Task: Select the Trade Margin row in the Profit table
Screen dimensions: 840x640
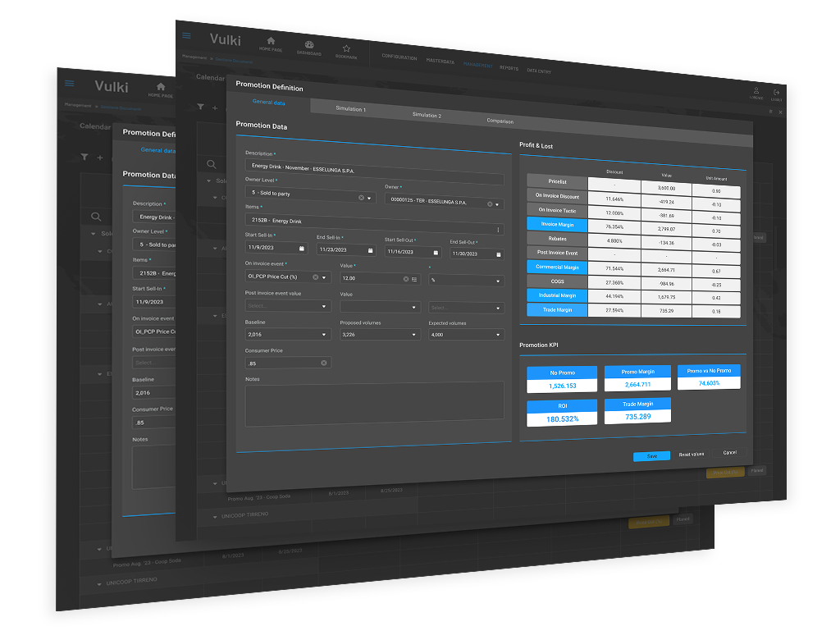Action: pyautogui.click(x=557, y=310)
